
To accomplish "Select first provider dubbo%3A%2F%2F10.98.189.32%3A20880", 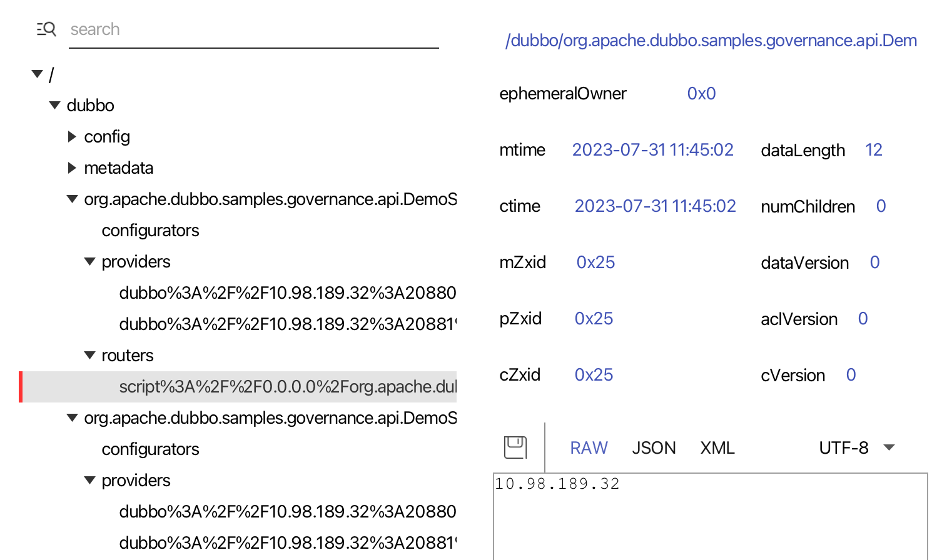I will tap(288, 292).
